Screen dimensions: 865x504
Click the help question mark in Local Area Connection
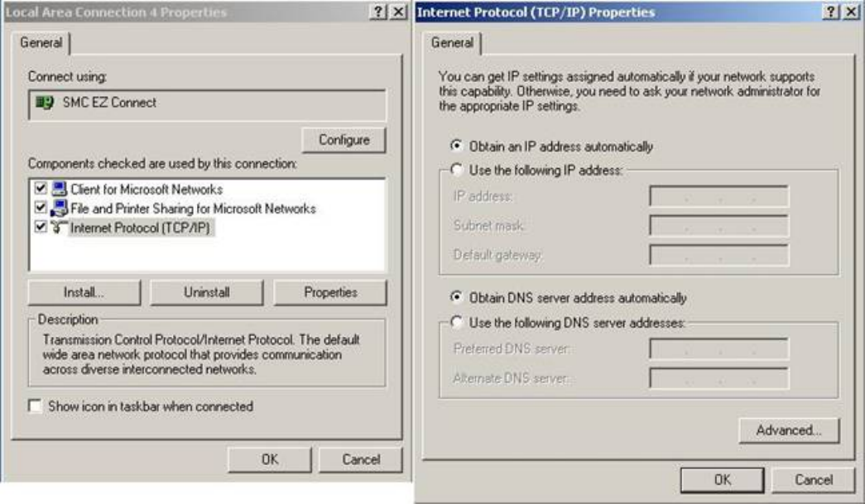point(378,12)
